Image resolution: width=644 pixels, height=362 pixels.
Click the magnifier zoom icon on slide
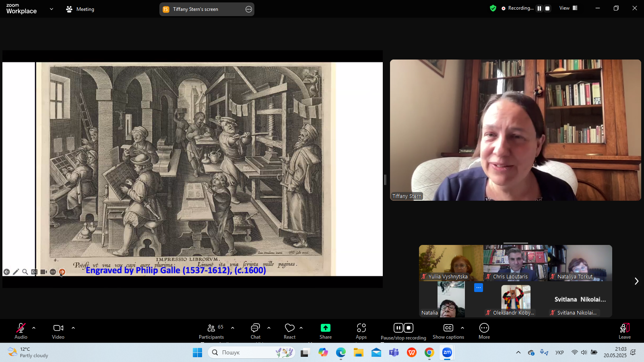(25, 272)
